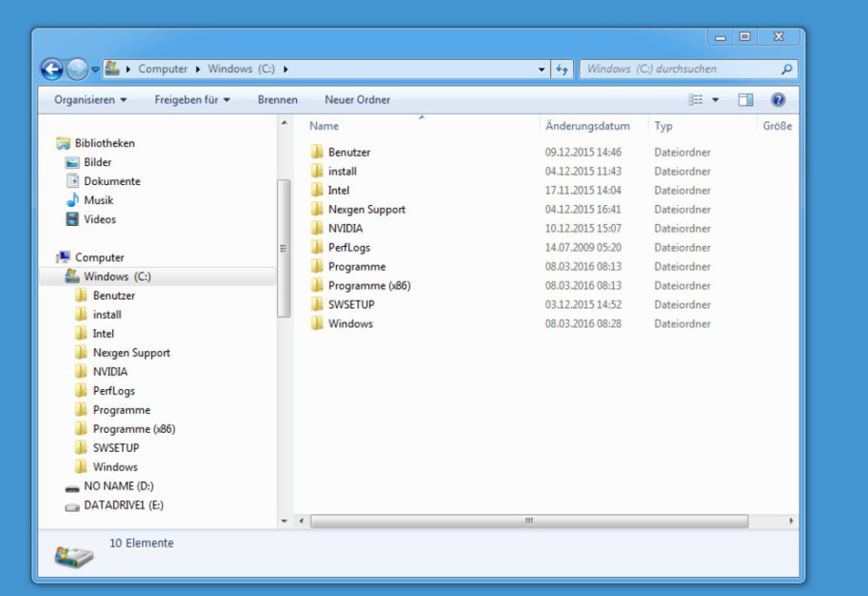Expand arrow after Computer breadcrumb

point(197,69)
